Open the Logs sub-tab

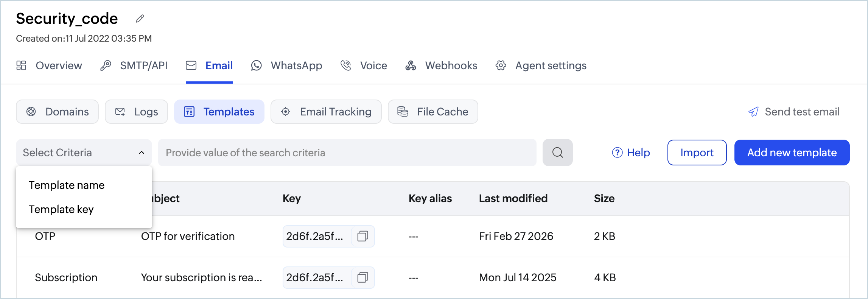click(136, 112)
